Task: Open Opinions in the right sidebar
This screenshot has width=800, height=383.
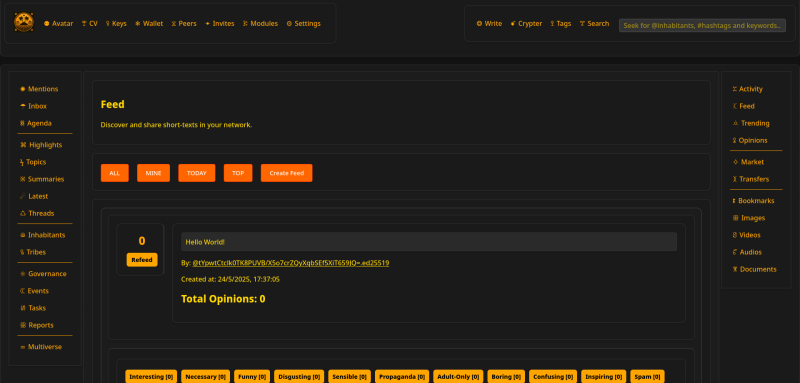Action: pos(750,140)
